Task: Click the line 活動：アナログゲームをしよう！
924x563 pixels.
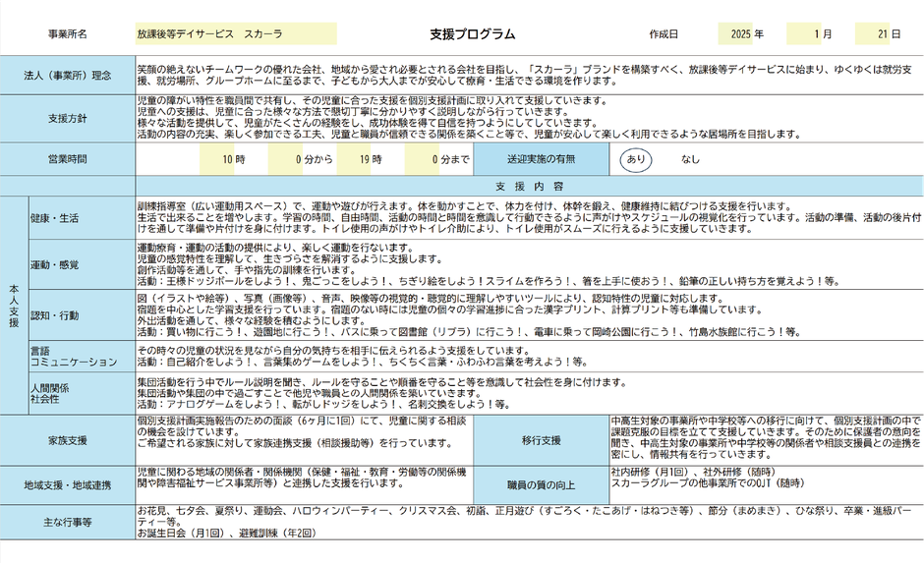Action: point(323,404)
